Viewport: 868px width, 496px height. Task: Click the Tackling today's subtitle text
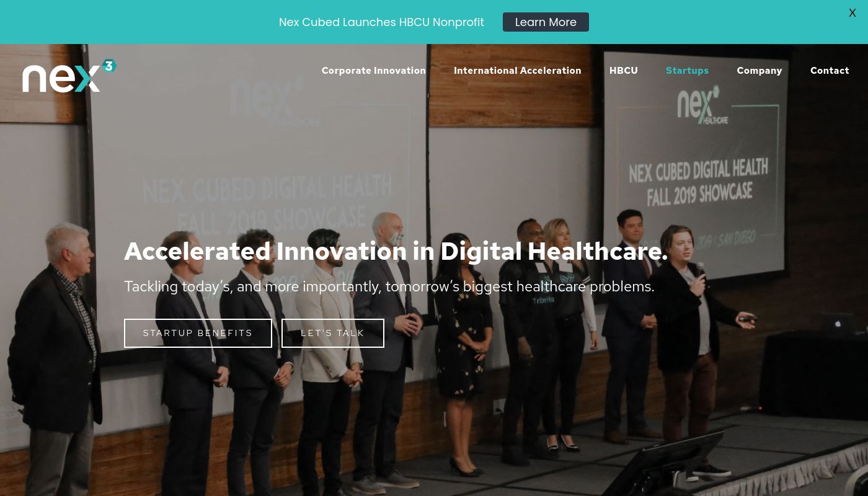(389, 286)
